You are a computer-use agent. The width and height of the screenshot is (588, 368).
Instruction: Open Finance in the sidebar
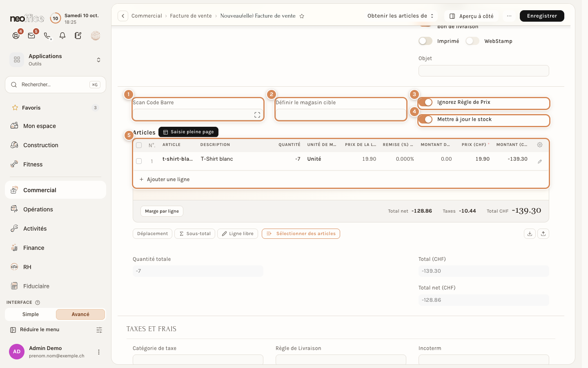pyautogui.click(x=56, y=248)
